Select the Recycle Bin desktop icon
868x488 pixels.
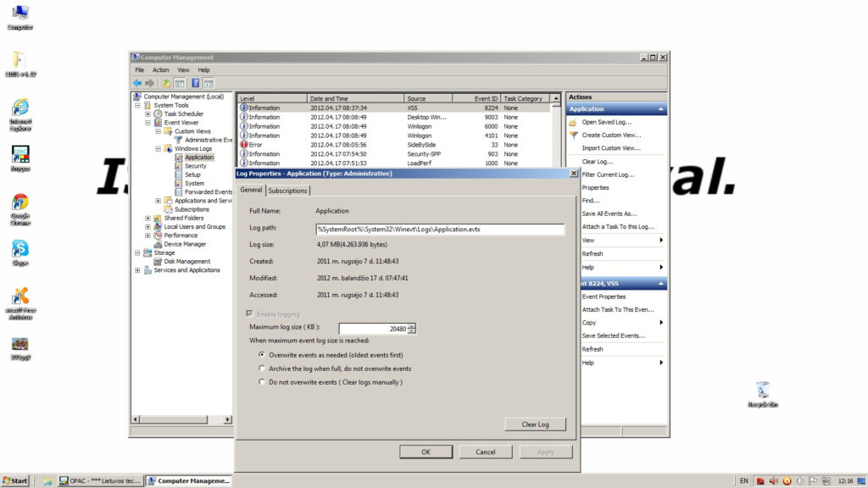(x=762, y=394)
